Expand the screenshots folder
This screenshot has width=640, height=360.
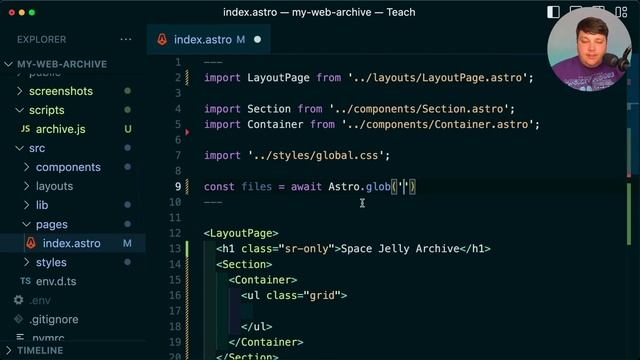[61, 91]
